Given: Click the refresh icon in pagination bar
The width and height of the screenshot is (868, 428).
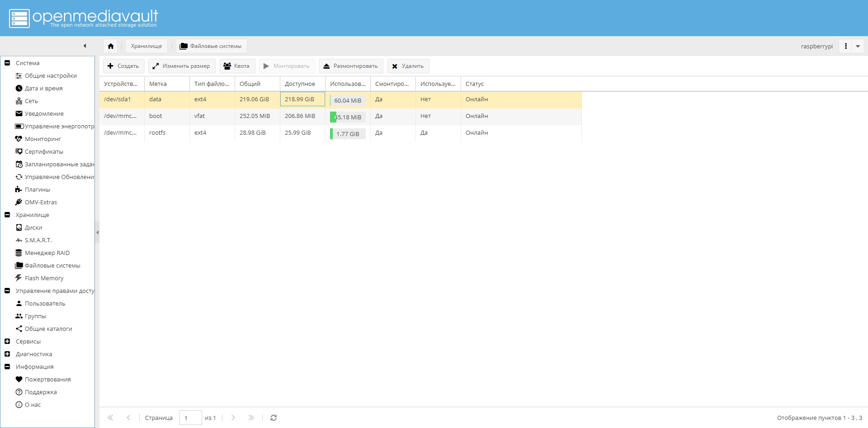Looking at the screenshot, I should 274,418.
